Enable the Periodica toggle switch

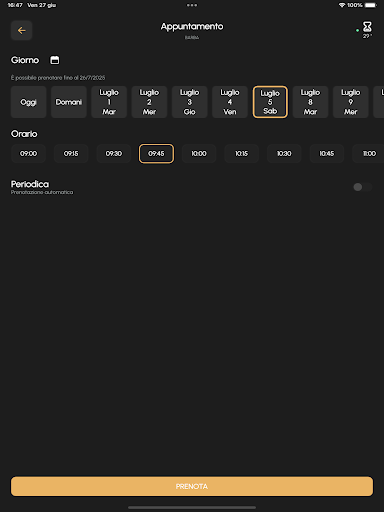[362, 187]
